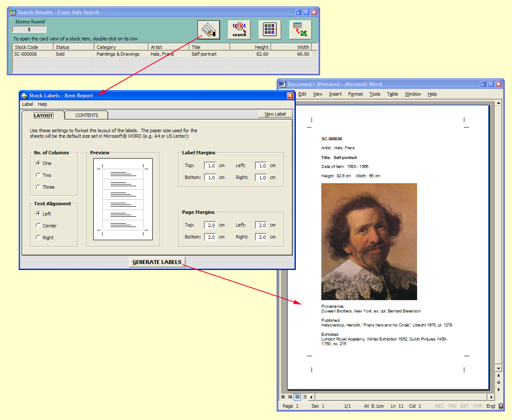512x420 pixels.
Task: Open Word Edit menu
Action: tap(302, 94)
